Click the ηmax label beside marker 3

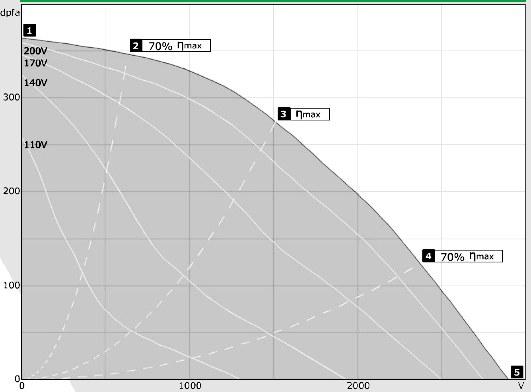pyautogui.click(x=310, y=114)
